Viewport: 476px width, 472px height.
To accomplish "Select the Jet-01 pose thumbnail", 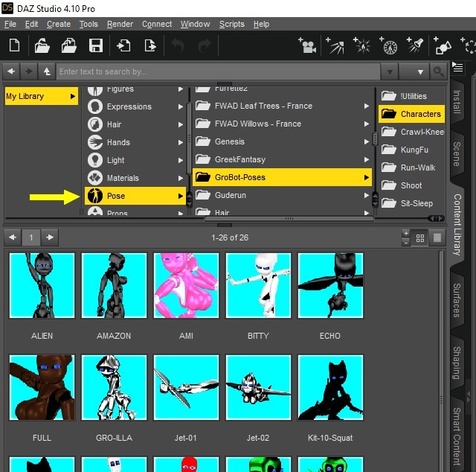I will [x=186, y=388].
